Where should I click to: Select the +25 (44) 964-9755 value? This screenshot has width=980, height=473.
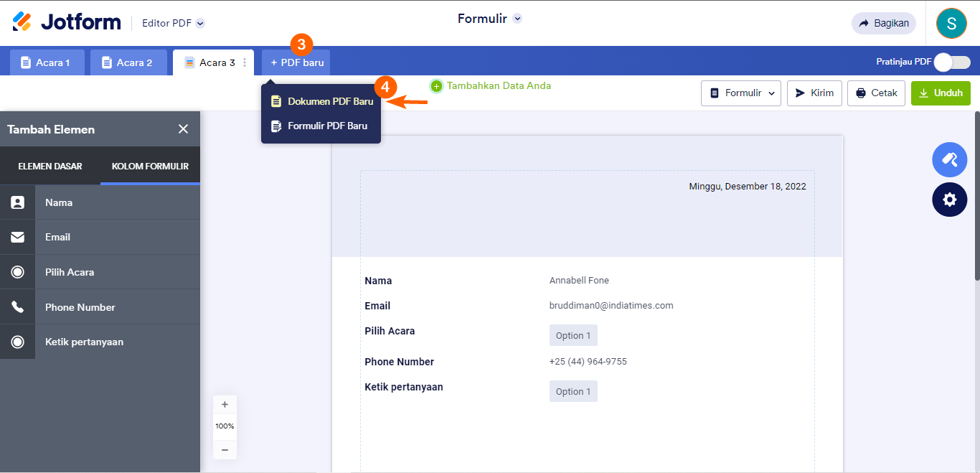pos(588,362)
